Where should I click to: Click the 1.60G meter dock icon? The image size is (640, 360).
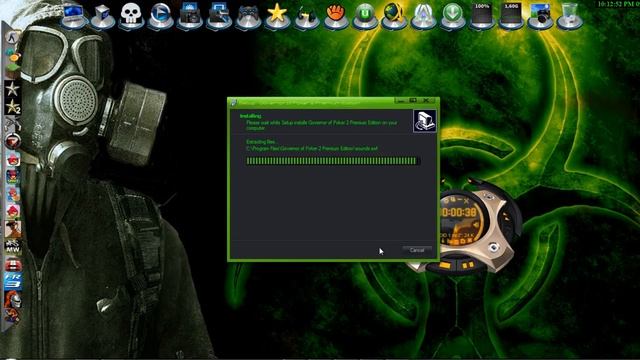pyautogui.click(x=511, y=16)
